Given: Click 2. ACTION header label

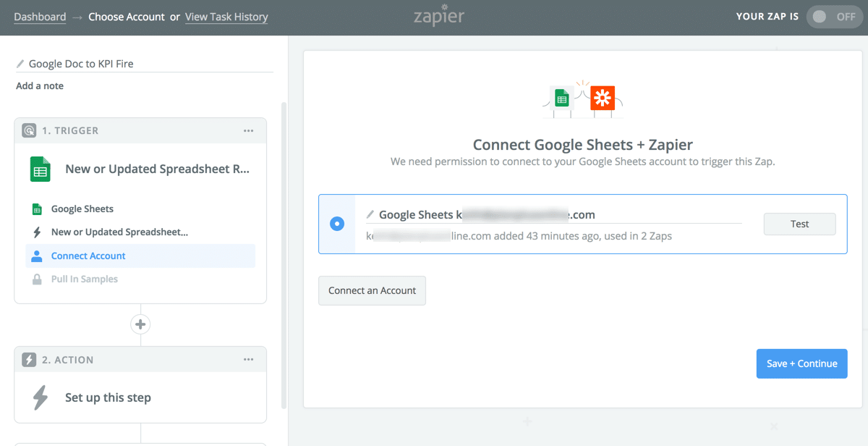Looking at the screenshot, I should click(68, 360).
